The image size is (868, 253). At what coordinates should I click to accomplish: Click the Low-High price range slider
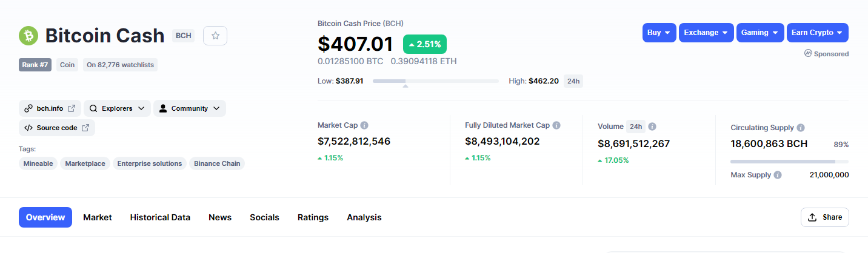(x=436, y=81)
